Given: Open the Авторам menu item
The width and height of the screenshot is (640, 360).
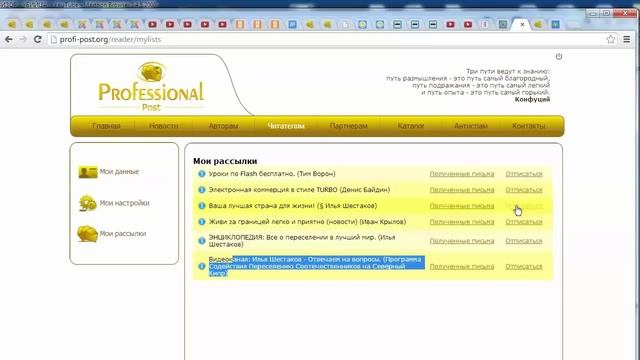Looking at the screenshot, I should click(223, 126).
